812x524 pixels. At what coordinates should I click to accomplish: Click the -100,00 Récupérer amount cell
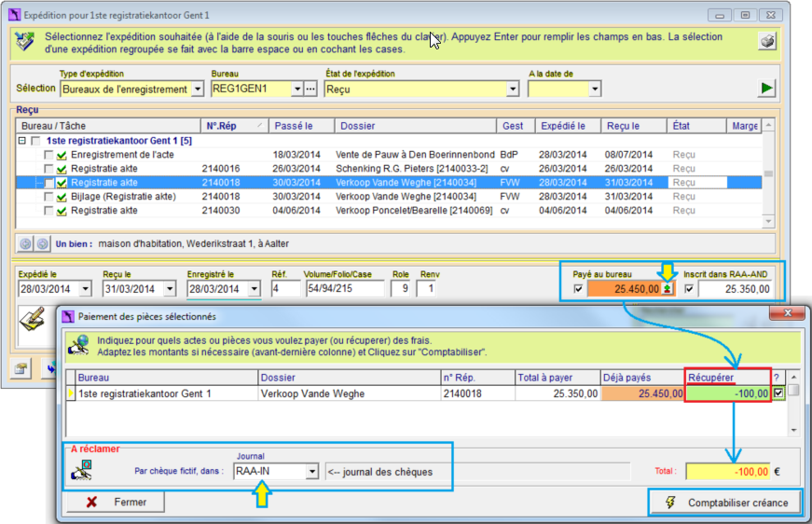click(x=727, y=393)
